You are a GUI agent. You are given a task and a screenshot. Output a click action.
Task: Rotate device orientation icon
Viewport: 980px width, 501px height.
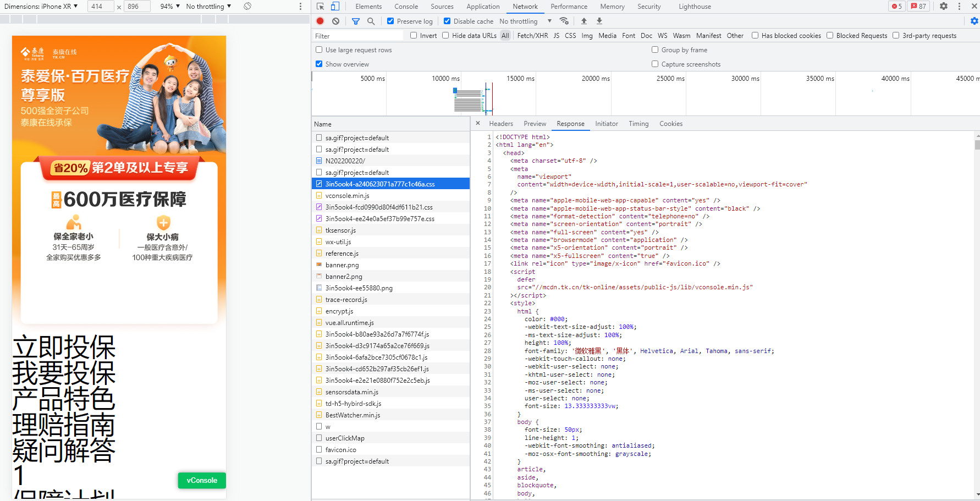(x=247, y=6)
